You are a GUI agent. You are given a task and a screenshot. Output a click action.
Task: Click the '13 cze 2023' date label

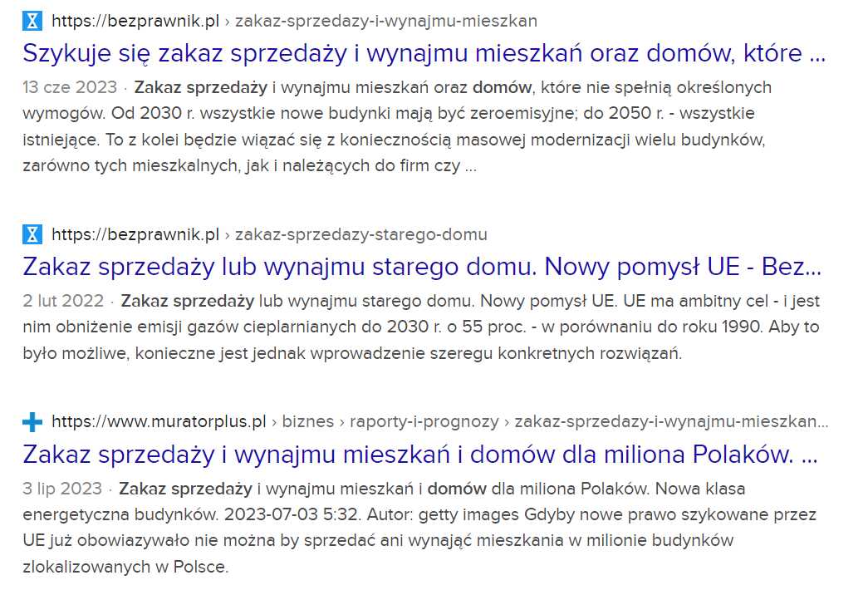(x=70, y=87)
